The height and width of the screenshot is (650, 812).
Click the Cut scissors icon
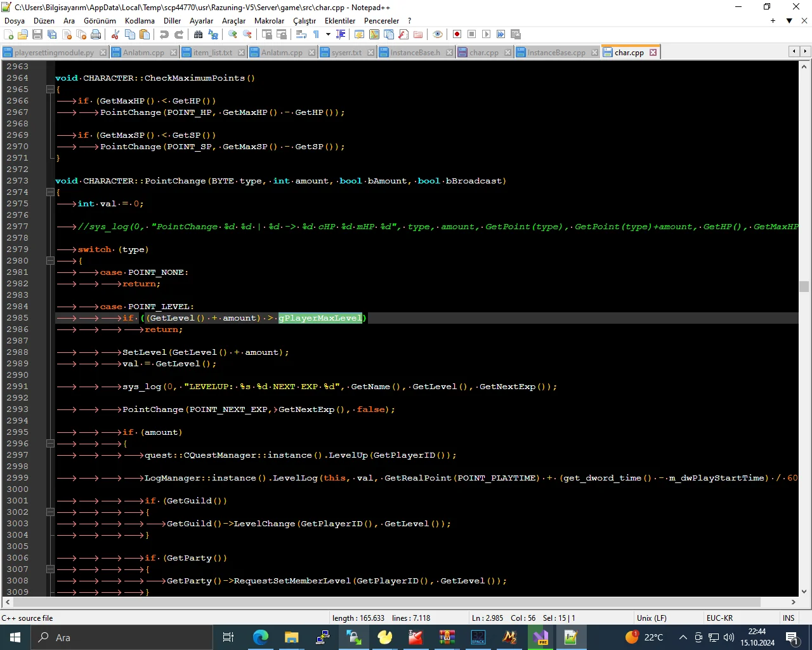(x=115, y=34)
